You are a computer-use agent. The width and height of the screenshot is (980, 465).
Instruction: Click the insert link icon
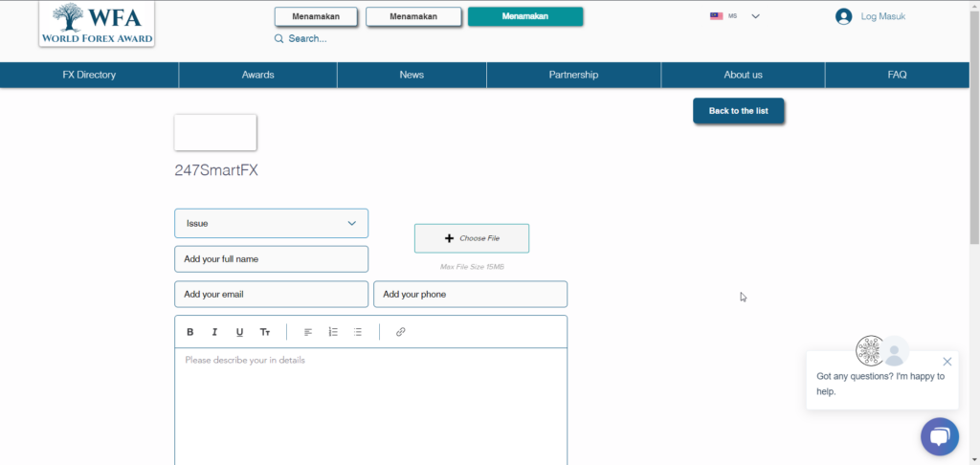[x=401, y=332]
